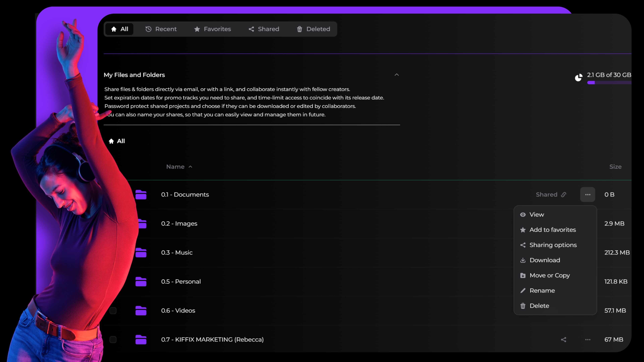
Task: Sort by the Name column header
Action: pyautogui.click(x=179, y=167)
